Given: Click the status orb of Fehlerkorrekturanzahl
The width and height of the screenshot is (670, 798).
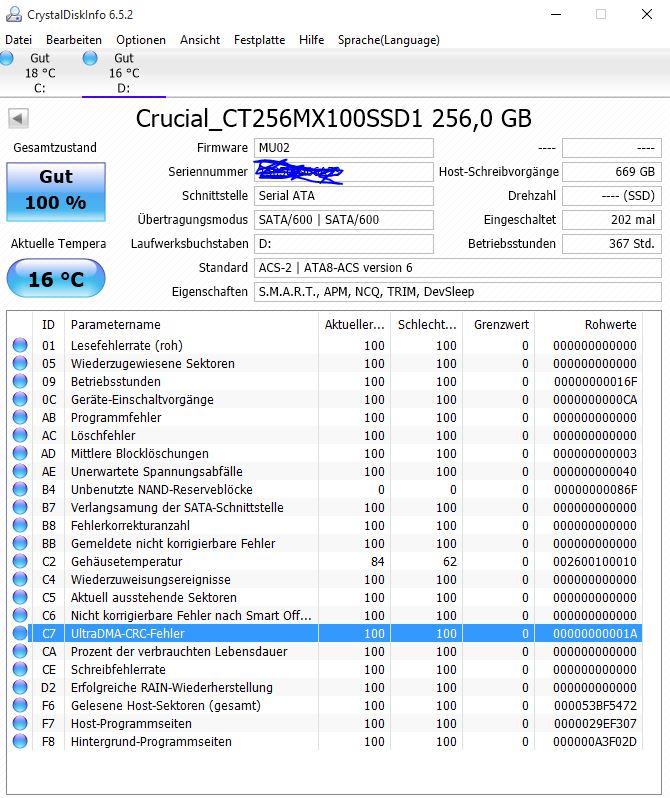Looking at the screenshot, I should (20, 525).
